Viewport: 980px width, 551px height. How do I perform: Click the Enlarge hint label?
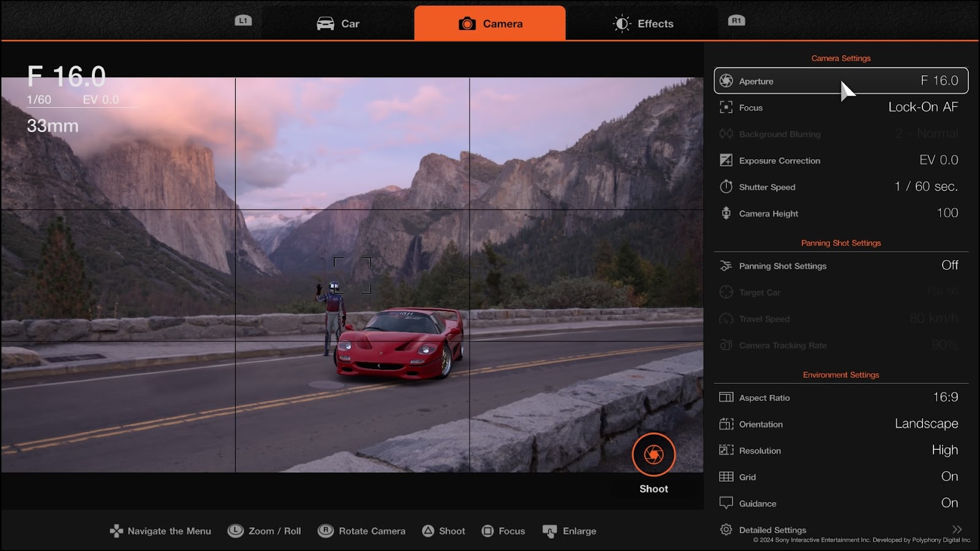[579, 531]
